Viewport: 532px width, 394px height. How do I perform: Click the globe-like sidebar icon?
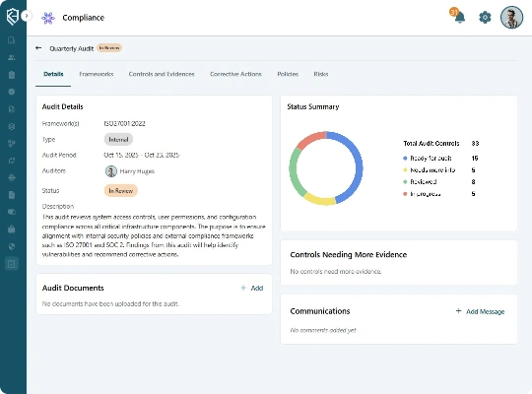click(12, 177)
